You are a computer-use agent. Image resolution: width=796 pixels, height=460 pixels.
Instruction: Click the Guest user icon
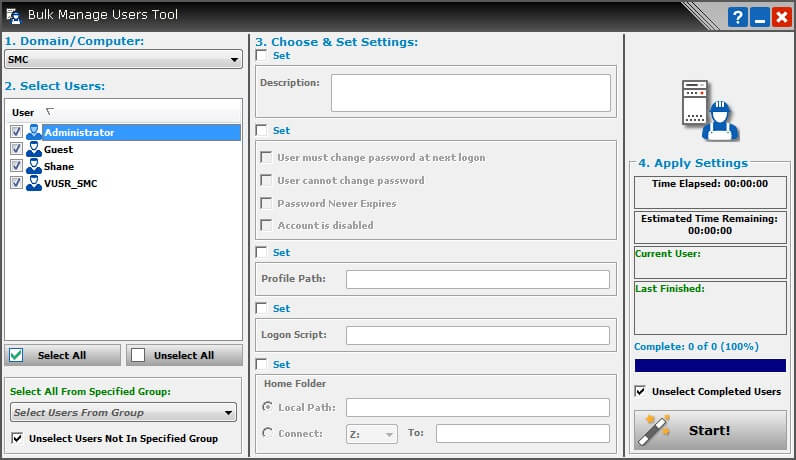pos(34,149)
